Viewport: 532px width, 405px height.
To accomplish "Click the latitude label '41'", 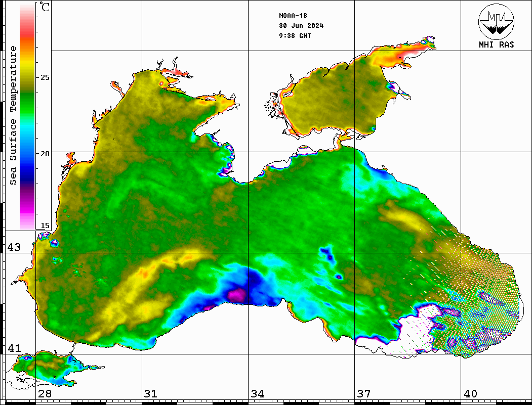I will (14, 348).
